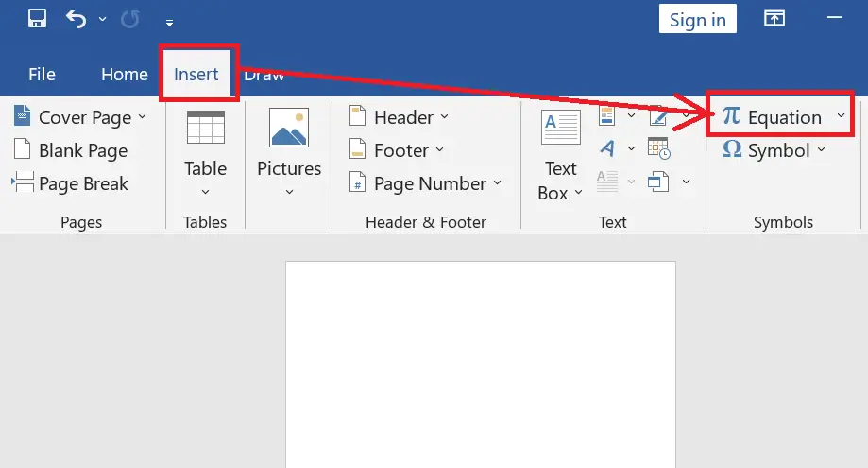Click the Sign in button
The width and height of the screenshot is (868, 468).
point(697,19)
